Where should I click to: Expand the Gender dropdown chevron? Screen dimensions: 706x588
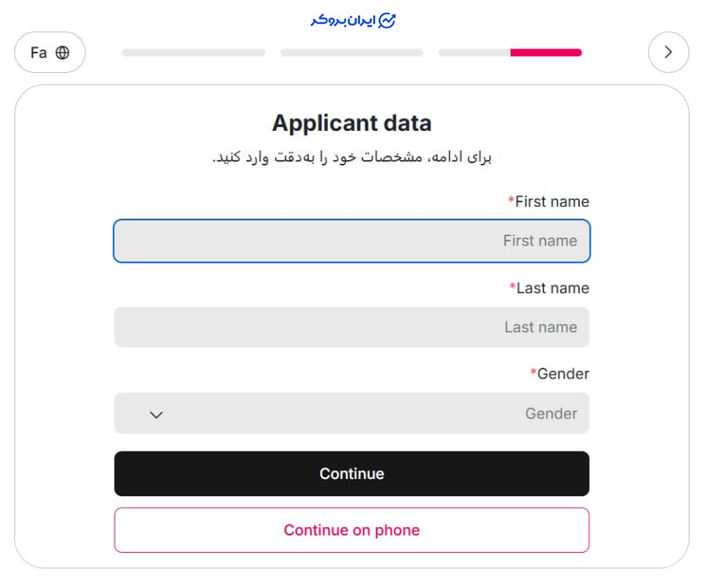coord(156,414)
